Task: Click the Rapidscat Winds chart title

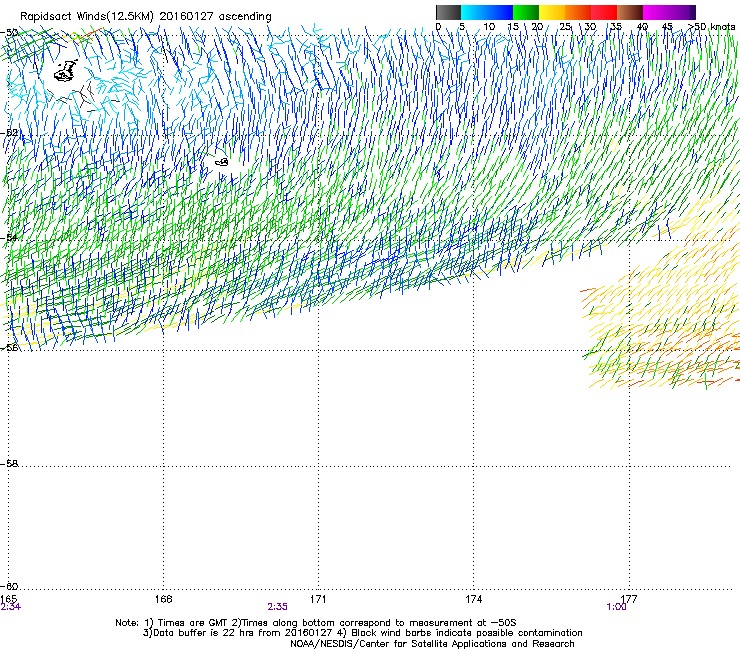Action: pyautogui.click(x=146, y=16)
